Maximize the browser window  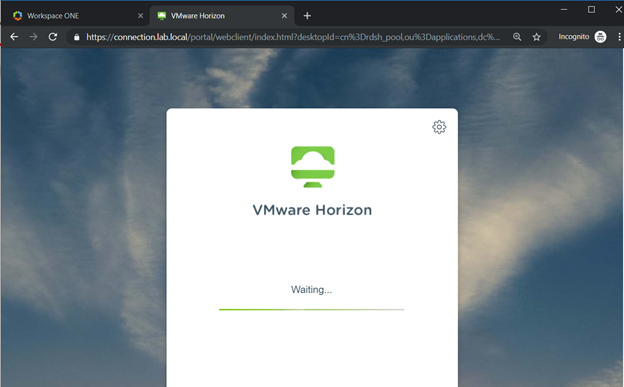pyautogui.click(x=591, y=10)
